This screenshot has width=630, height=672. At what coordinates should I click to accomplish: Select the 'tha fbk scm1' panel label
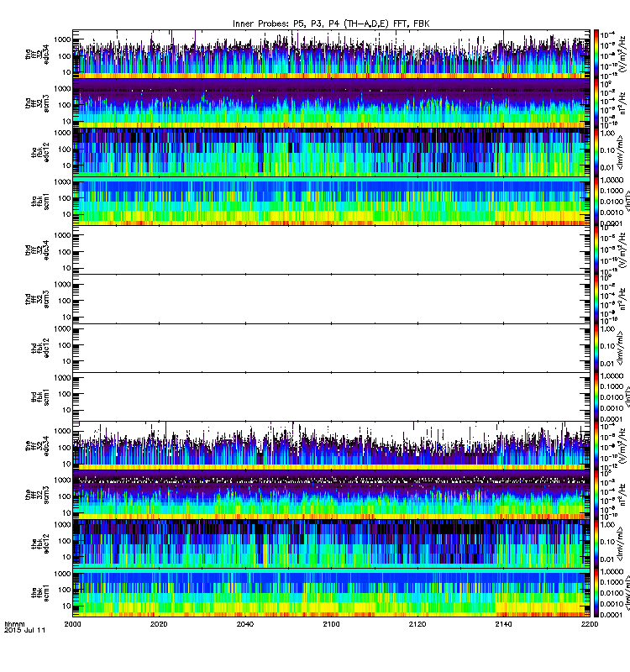40,201
